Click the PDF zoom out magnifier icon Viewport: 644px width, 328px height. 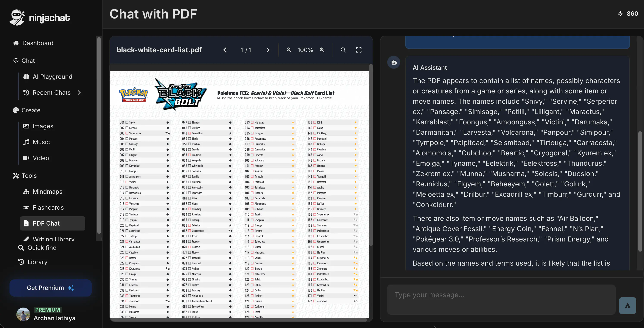(x=289, y=50)
